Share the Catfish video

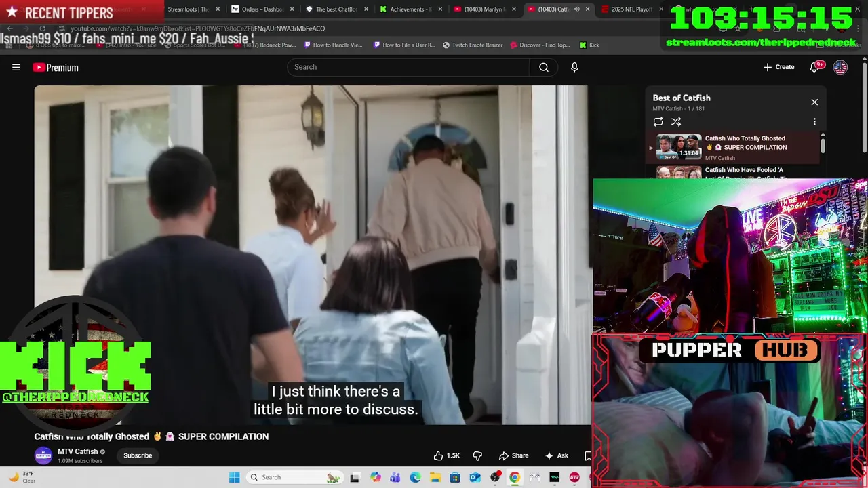tap(513, 455)
